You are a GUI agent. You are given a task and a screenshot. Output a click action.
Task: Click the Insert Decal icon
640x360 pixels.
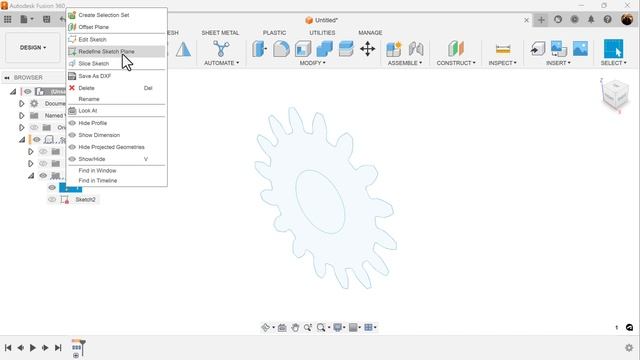point(559,49)
